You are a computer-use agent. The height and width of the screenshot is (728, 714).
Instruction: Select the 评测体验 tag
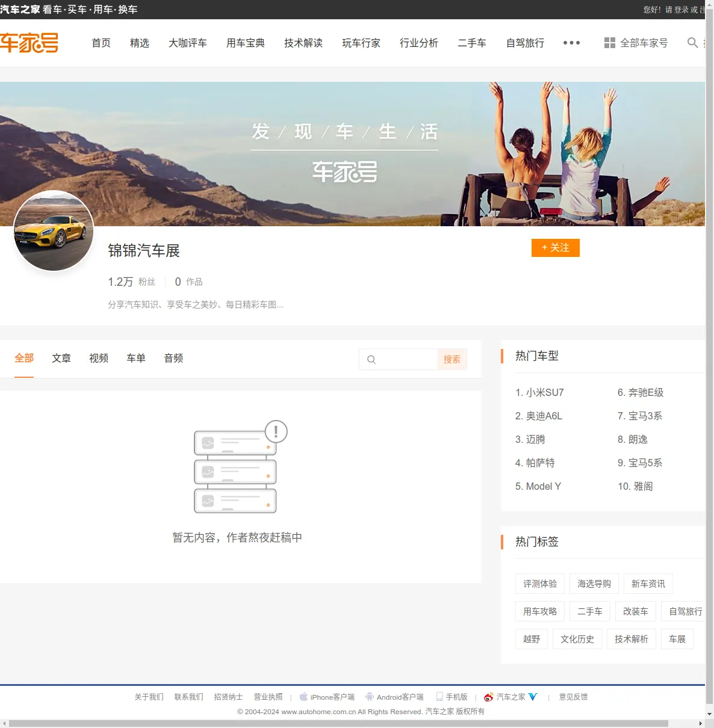point(540,584)
